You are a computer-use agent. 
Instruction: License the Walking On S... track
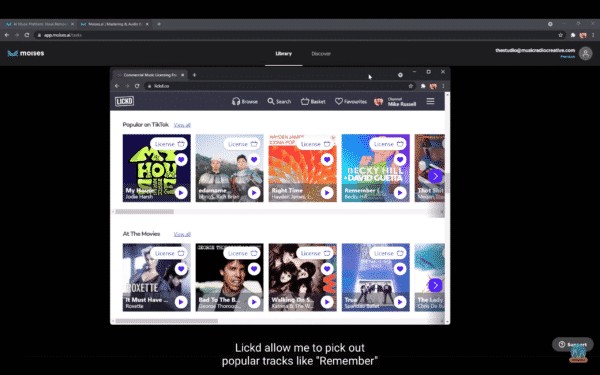[x=315, y=253]
